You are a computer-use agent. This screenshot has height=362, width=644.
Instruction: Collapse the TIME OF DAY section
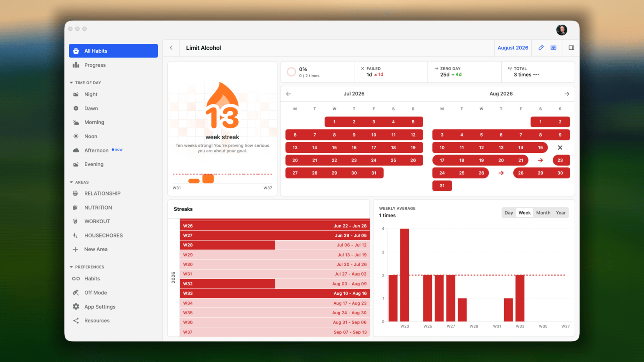click(x=85, y=83)
